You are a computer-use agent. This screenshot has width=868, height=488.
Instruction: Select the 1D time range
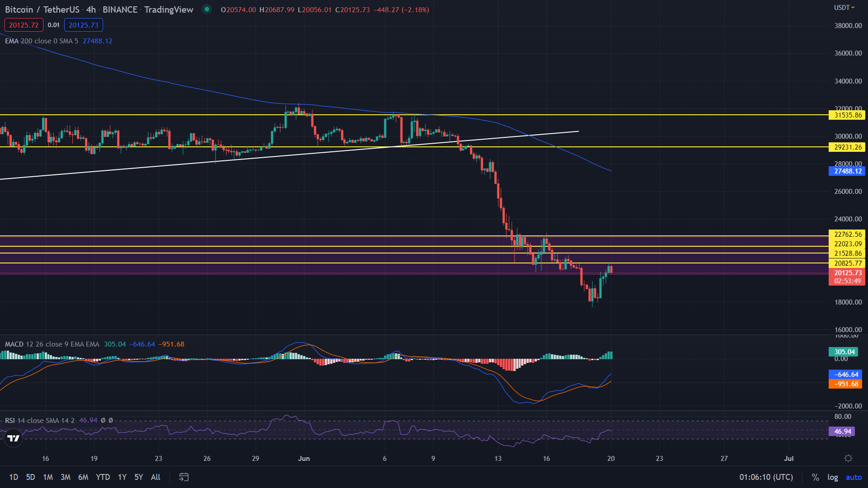tap(14, 477)
